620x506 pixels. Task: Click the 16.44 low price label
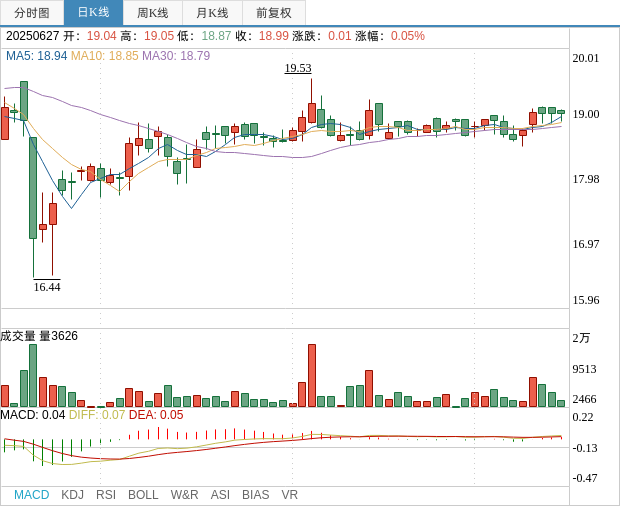click(47, 287)
